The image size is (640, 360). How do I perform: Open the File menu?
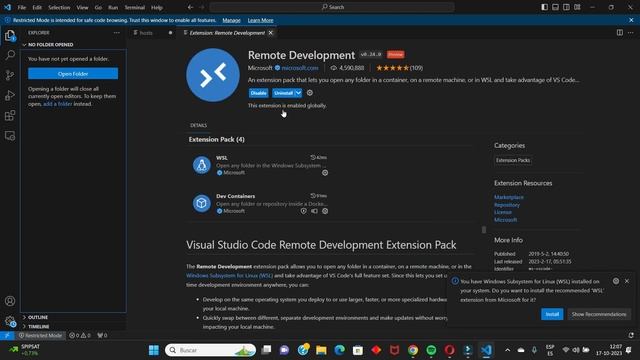tap(22, 7)
